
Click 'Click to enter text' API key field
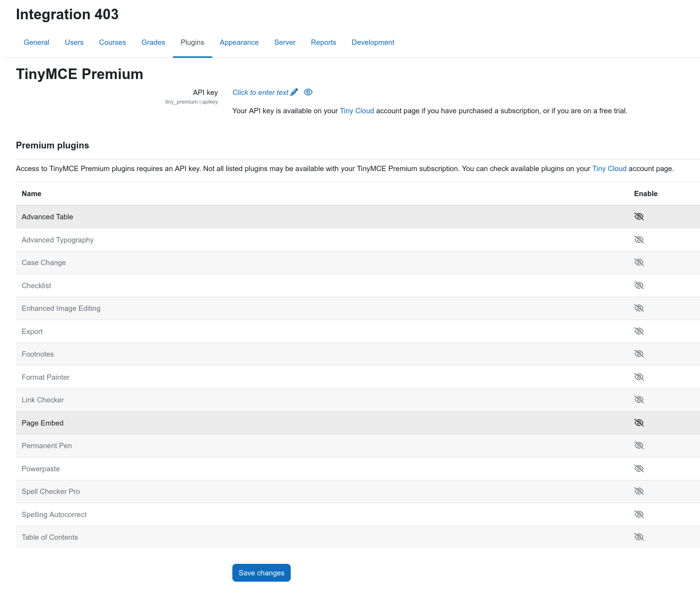pos(260,93)
